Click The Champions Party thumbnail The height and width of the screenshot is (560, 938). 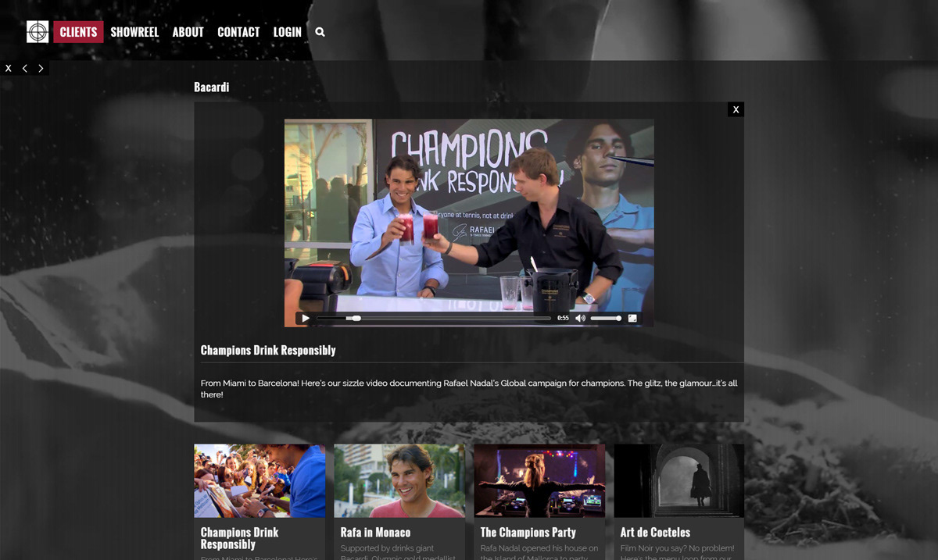click(x=539, y=480)
